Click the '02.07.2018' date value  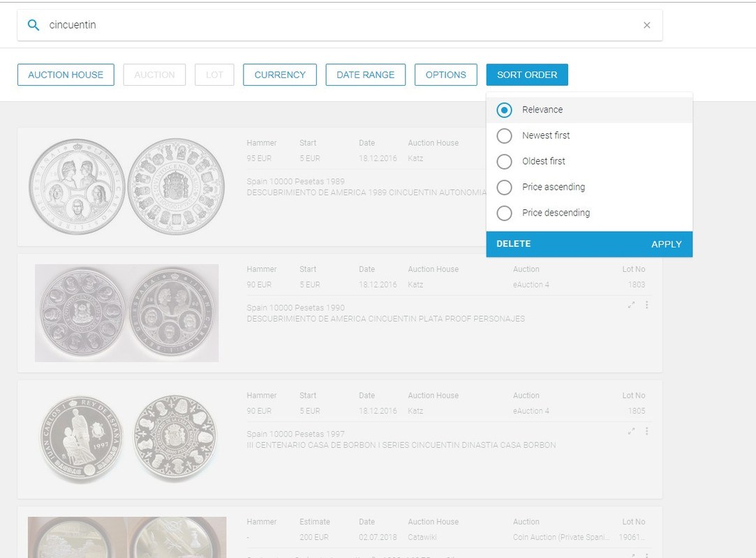pos(378,537)
